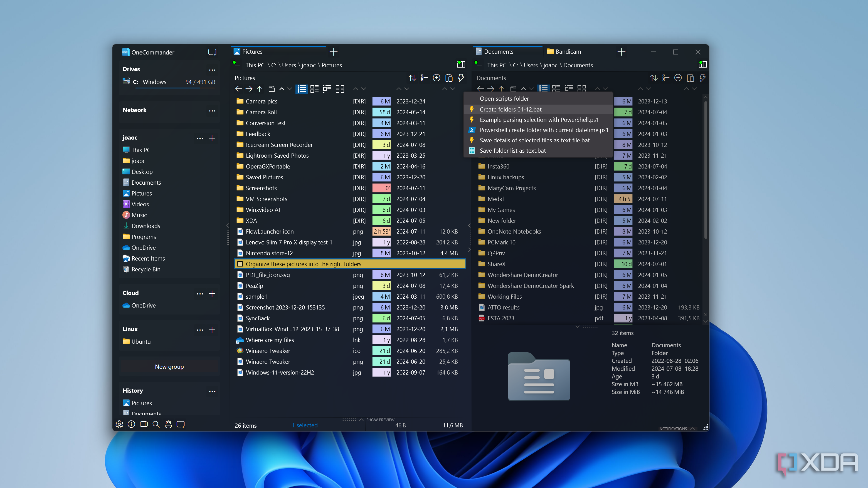This screenshot has height=488, width=868.
Task: Open the Network section three-dot menu
Action: 212,111
